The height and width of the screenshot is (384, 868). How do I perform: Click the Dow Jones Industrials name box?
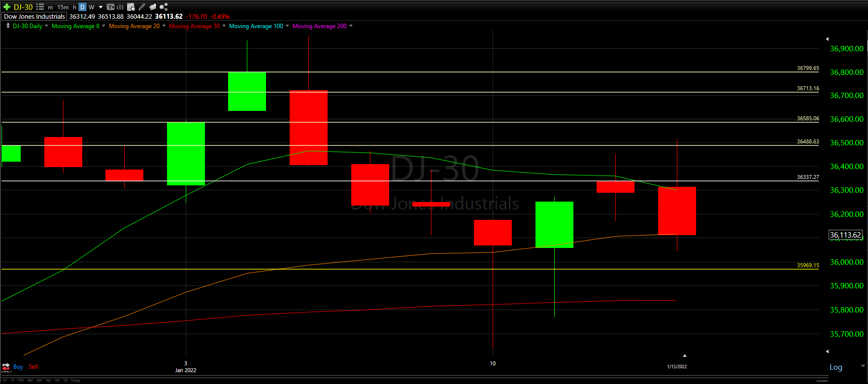click(x=34, y=16)
